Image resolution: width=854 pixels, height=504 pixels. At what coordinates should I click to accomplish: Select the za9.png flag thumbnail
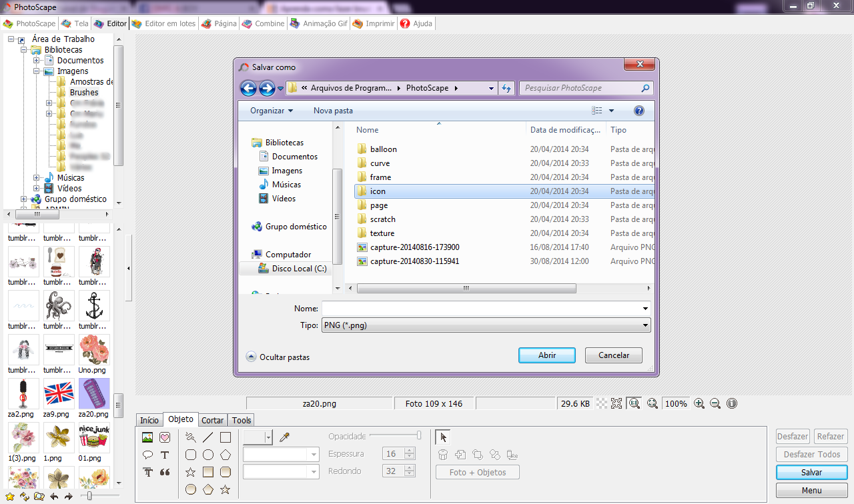[x=59, y=393]
